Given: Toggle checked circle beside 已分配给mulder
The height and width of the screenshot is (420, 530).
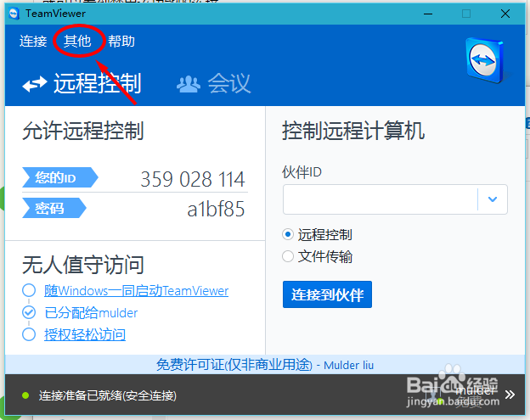Looking at the screenshot, I should click(29, 312).
